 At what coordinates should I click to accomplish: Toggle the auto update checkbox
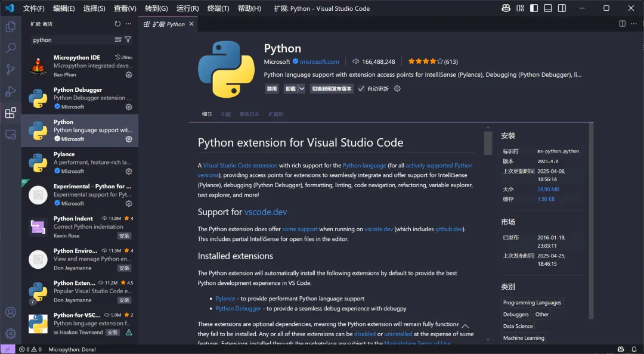click(361, 89)
